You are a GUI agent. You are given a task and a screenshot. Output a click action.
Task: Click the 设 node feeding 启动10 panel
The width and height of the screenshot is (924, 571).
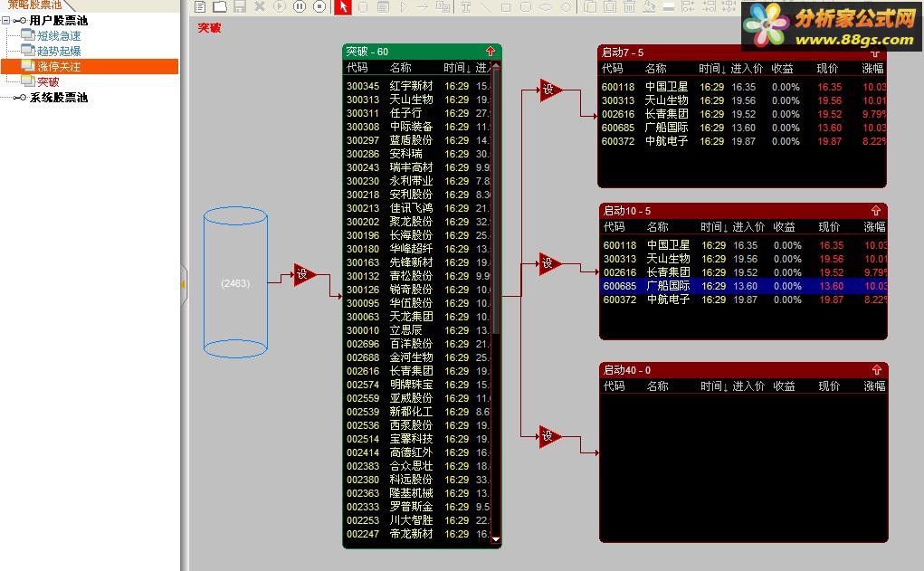(x=550, y=263)
